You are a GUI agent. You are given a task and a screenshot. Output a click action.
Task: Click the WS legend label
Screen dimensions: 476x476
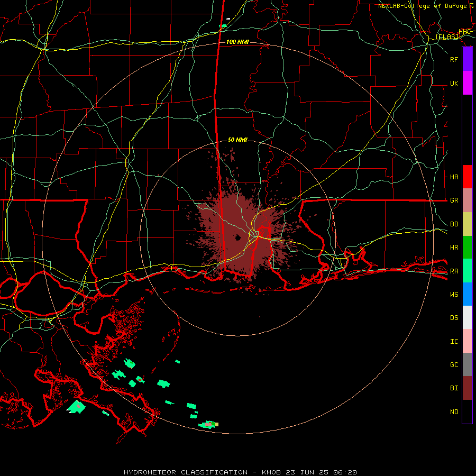tap(454, 294)
